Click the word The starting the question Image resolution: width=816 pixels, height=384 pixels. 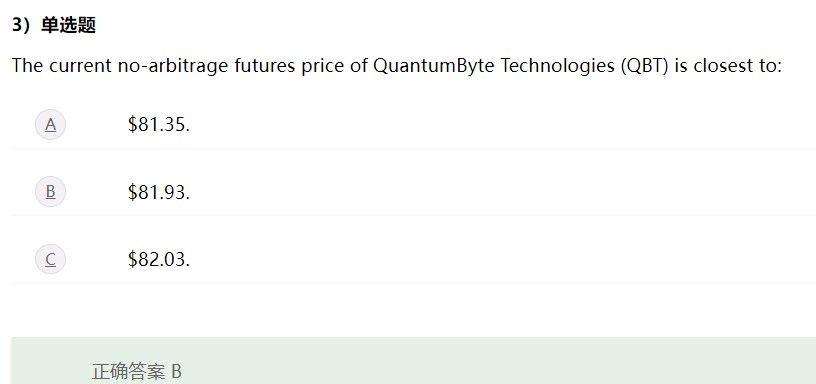tap(28, 66)
